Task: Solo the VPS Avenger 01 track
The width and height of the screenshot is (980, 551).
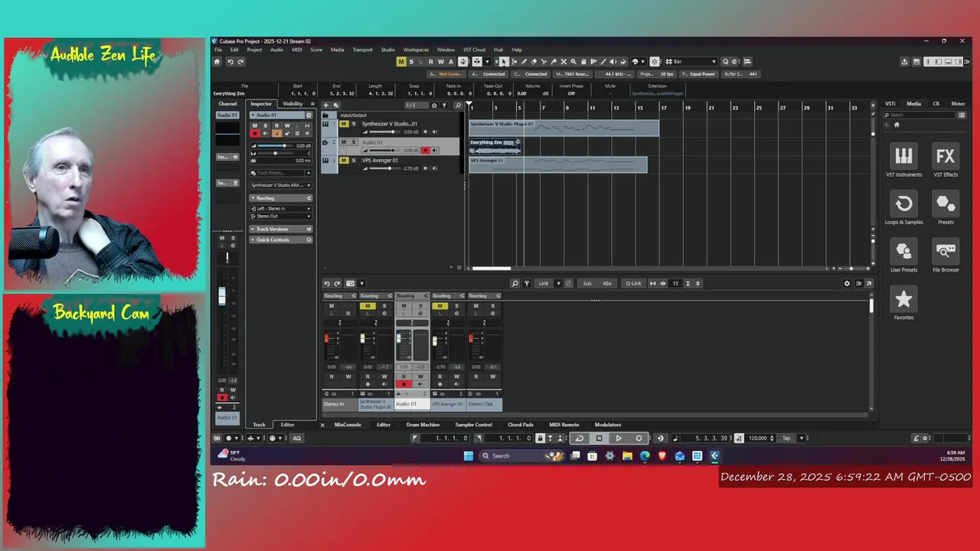Action: tap(354, 160)
